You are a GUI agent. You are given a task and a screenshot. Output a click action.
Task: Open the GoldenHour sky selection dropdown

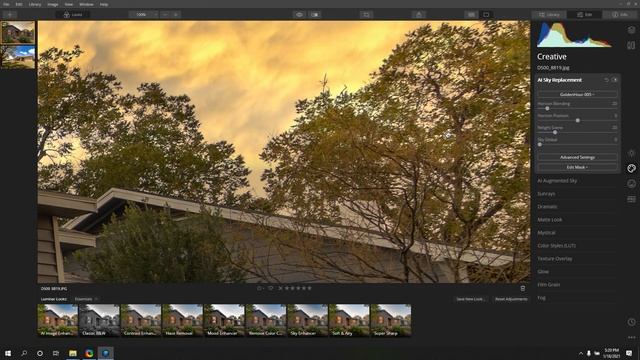(x=577, y=94)
